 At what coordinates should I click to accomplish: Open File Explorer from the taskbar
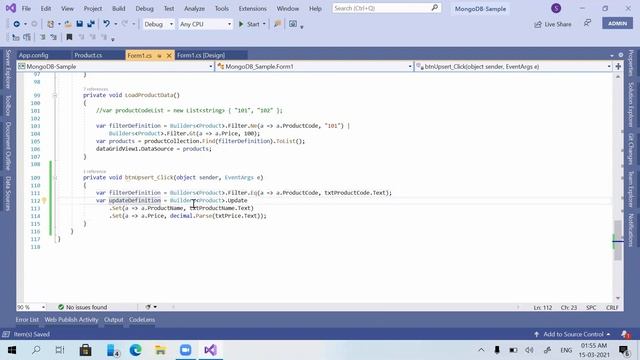click(161, 350)
